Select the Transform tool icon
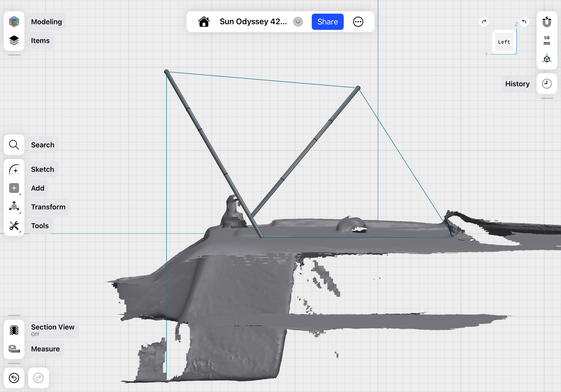Viewport: 561px width, 392px height. pyautogui.click(x=14, y=207)
